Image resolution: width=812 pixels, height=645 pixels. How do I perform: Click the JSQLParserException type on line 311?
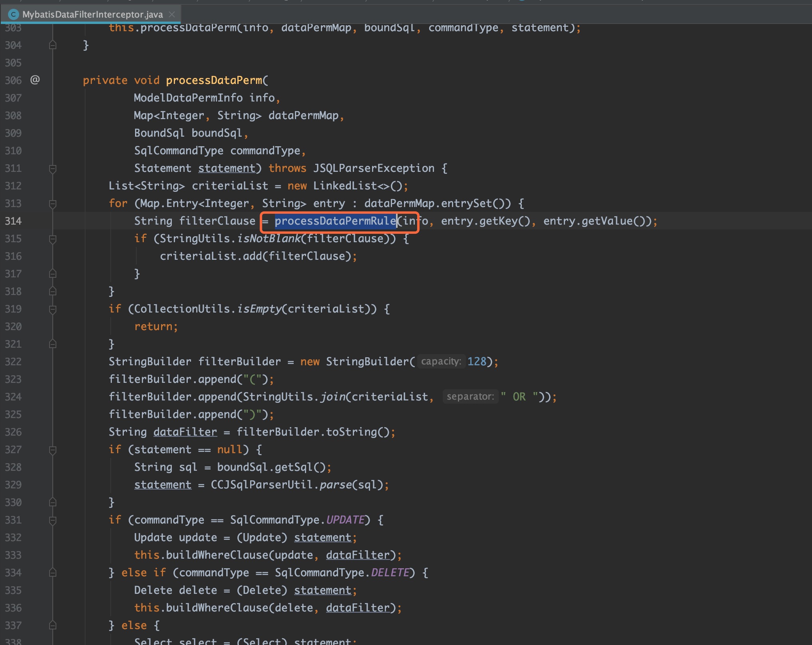(x=374, y=168)
